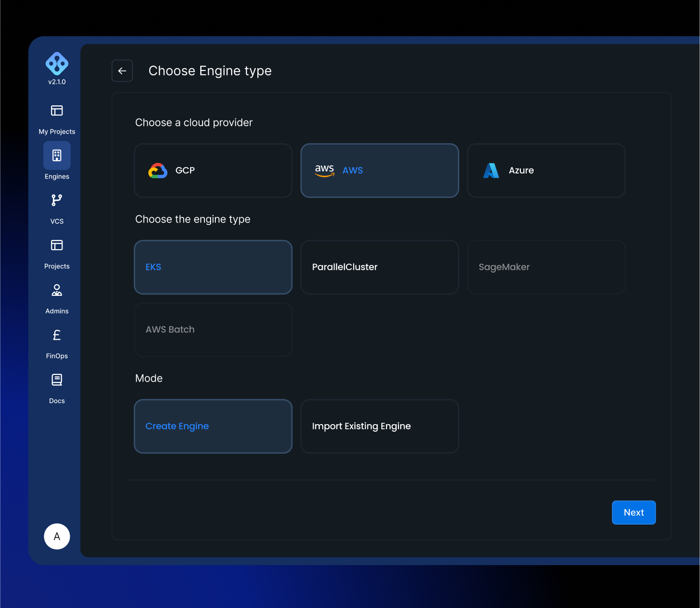Screen dimensions: 700x608
Task: Click the aws logo in card
Action: [x=325, y=170]
